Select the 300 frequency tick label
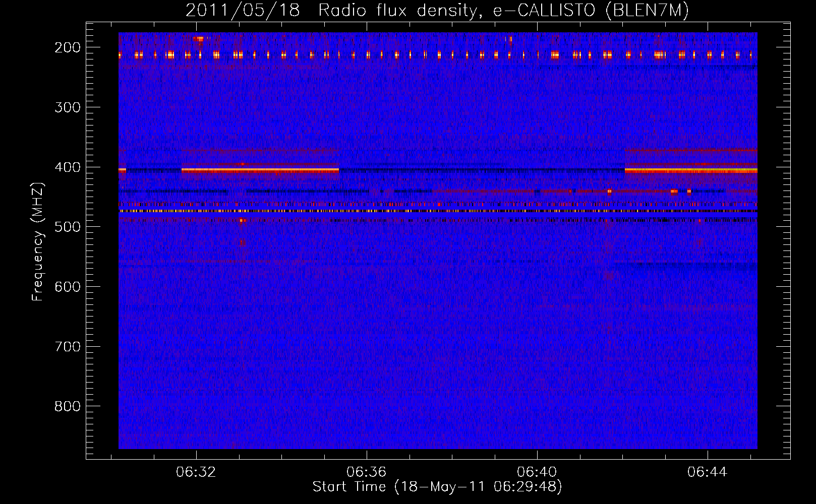 point(68,107)
